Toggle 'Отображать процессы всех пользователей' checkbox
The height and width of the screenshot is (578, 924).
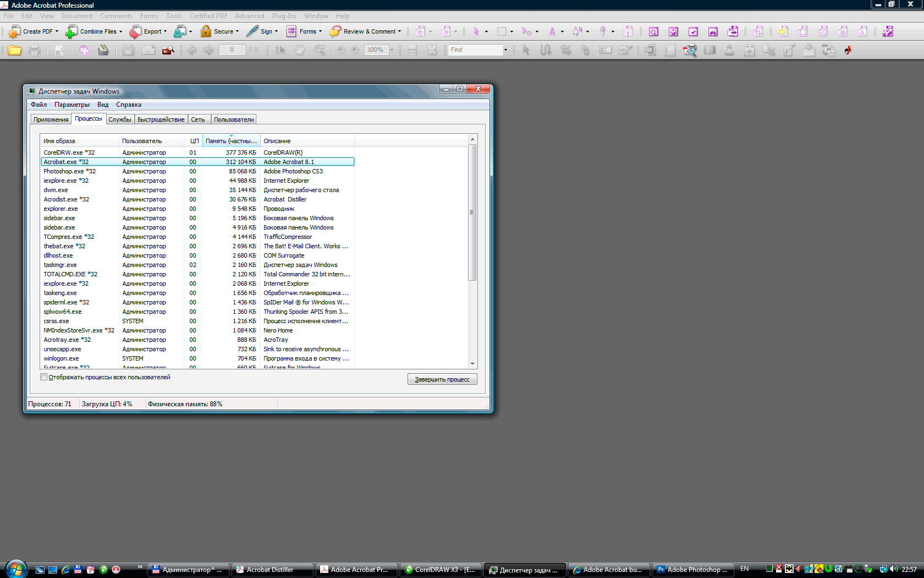pyautogui.click(x=44, y=377)
